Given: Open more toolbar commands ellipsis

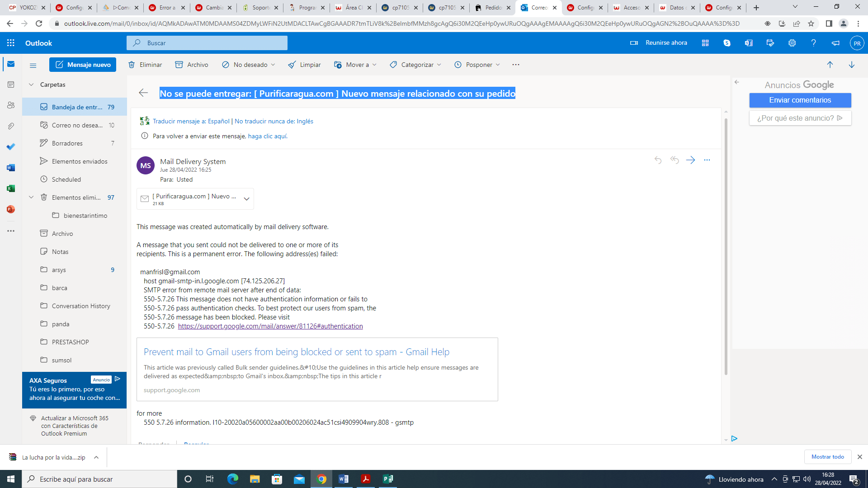Looking at the screenshot, I should (516, 65).
